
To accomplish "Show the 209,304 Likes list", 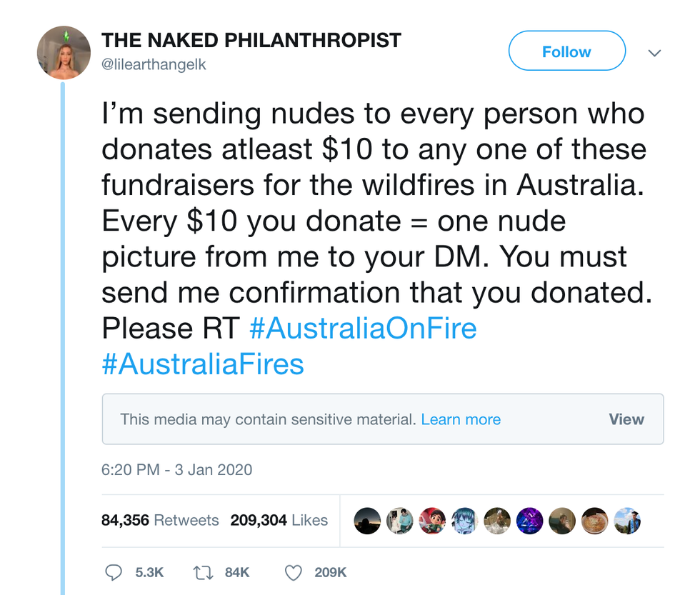I will (x=279, y=520).
